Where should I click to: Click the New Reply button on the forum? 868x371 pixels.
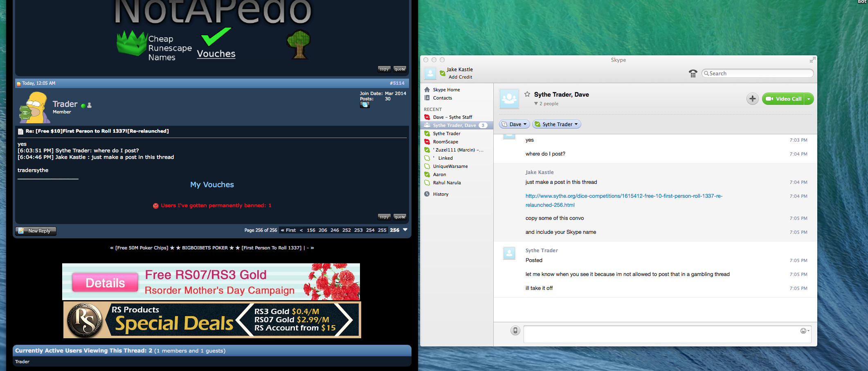[36, 231]
